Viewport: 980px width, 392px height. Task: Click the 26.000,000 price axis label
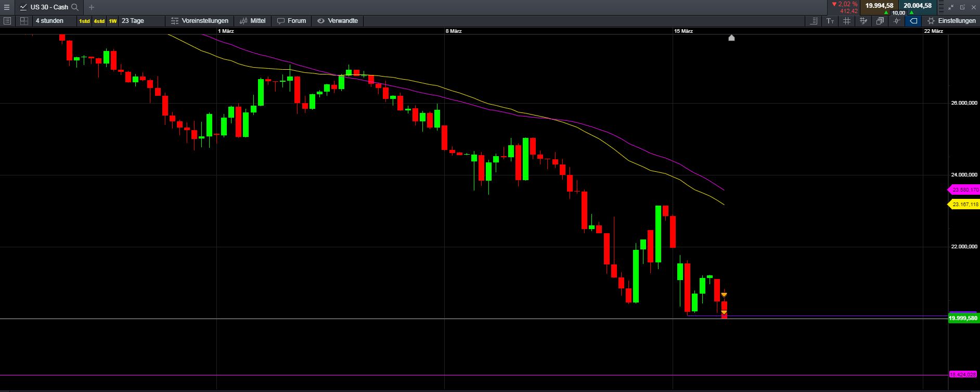click(x=964, y=103)
